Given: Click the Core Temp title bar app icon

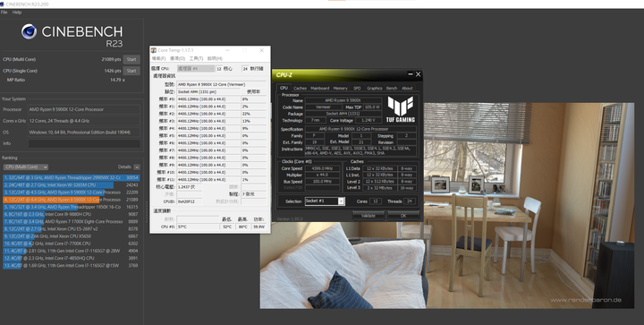Looking at the screenshot, I should [154, 50].
